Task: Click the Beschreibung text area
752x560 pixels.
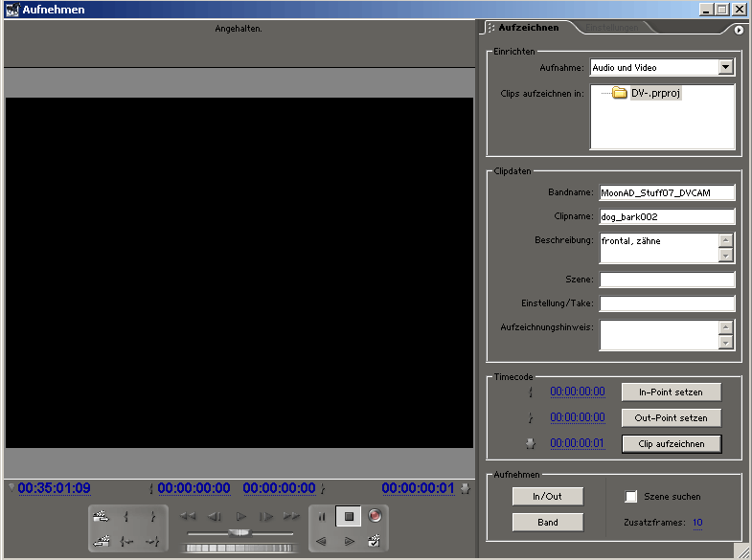Action: [x=658, y=248]
